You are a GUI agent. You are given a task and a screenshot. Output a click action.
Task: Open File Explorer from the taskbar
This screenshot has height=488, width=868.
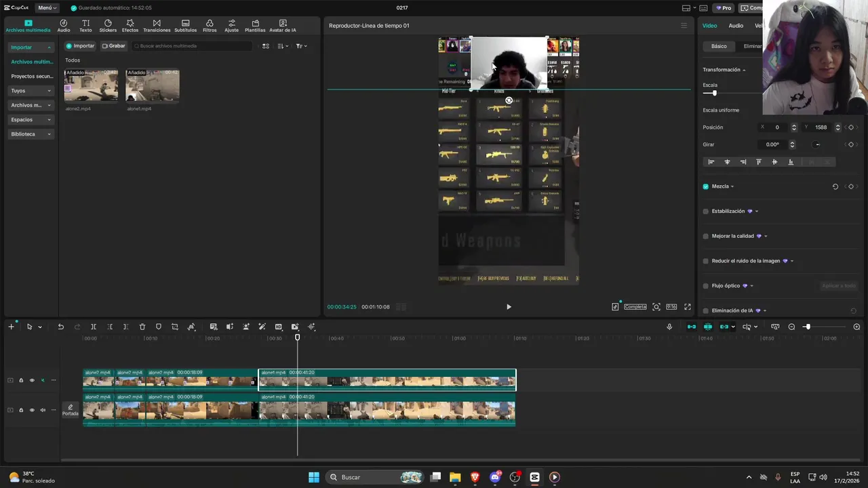455,477
